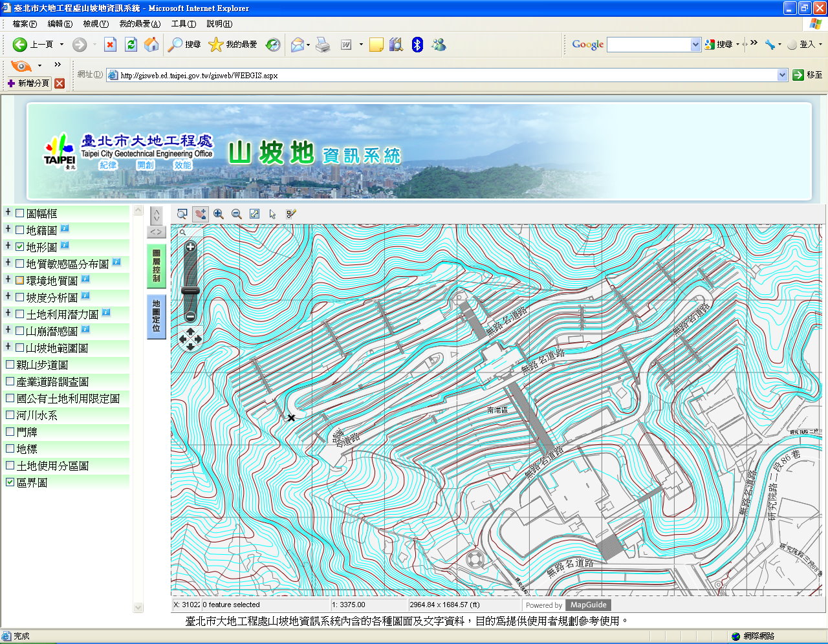Expand the 土地利用潛力圖 layer group
Image resolution: width=828 pixels, height=644 pixels.
8,313
